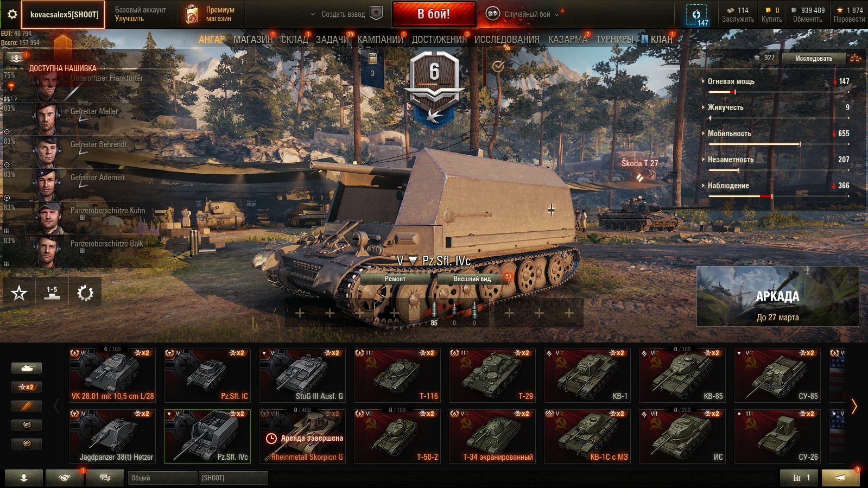Toggle the battle checkmark indicator near the tier badge
Screen dimensions: 868x488
pyautogui.click(x=498, y=66)
